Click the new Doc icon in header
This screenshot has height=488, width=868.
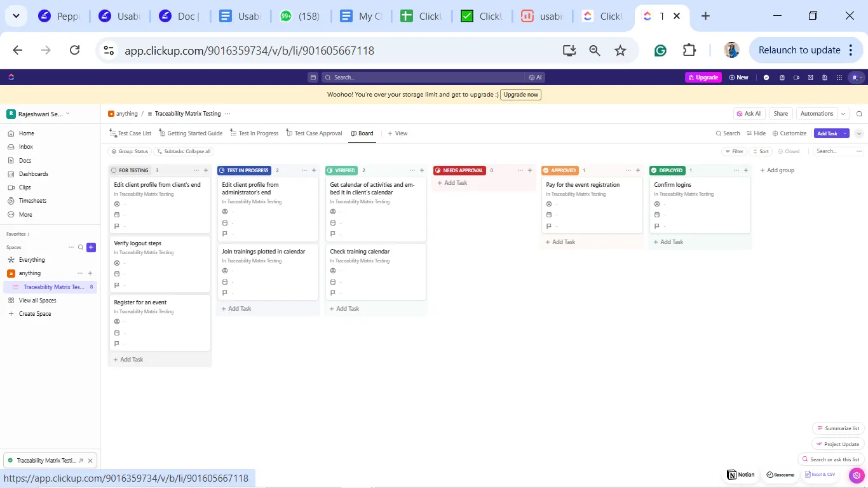(825, 78)
